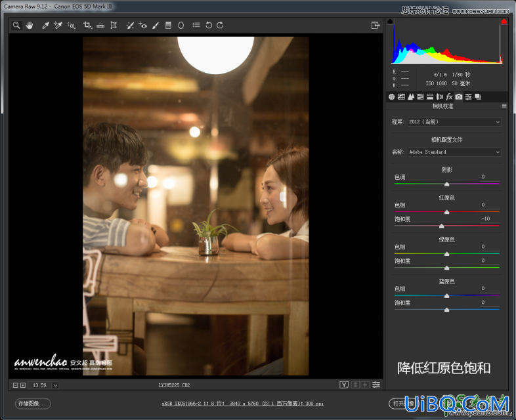Click the 蓝原色 饱和度 value field

pos(489,303)
